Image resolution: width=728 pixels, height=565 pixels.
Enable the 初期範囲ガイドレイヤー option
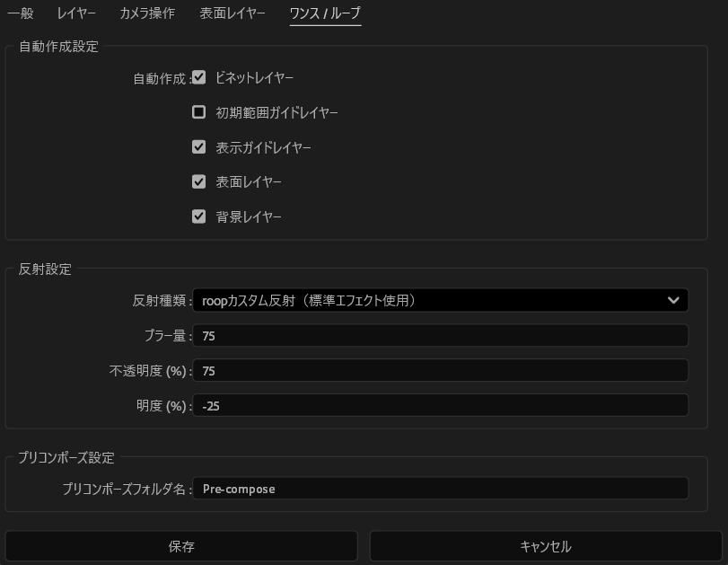[198, 111]
